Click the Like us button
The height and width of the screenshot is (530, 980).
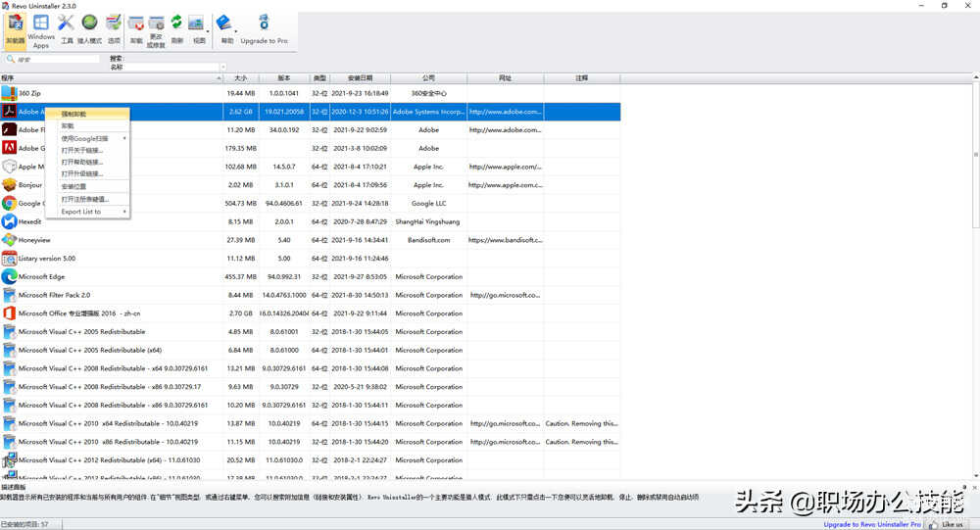pos(950,524)
